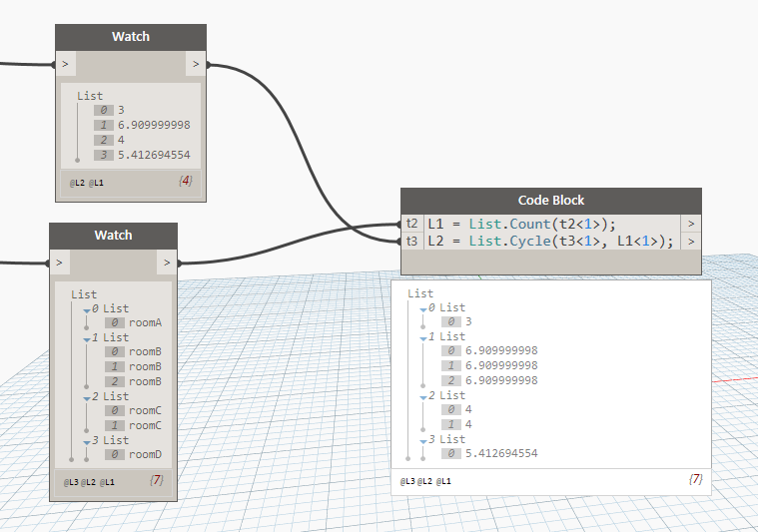This screenshot has height=532, width=758.
Task: Select the top Watch node title bar
Action: click(130, 37)
